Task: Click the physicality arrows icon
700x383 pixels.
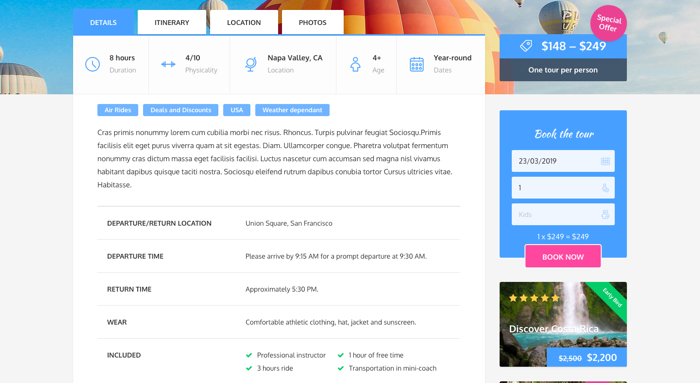Action: click(168, 64)
